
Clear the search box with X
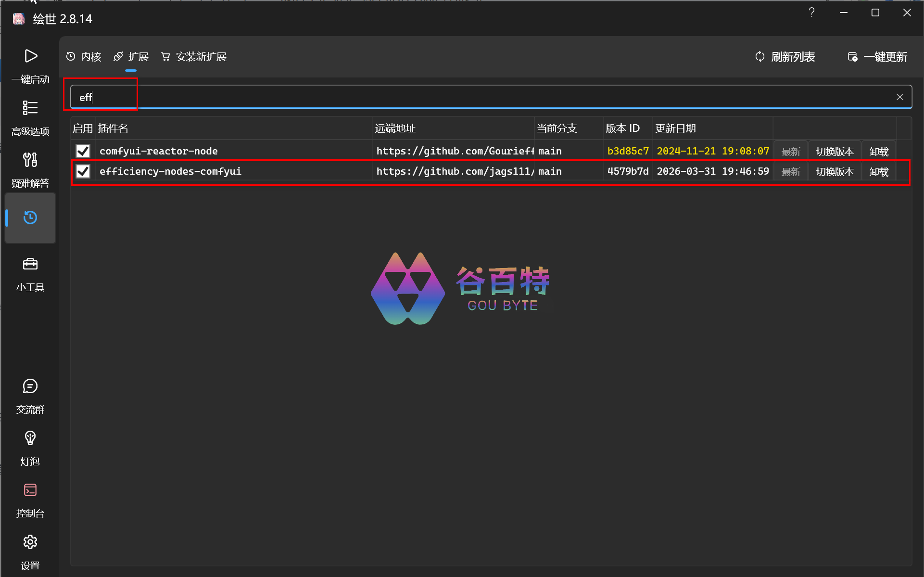click(x=899, y=97)
